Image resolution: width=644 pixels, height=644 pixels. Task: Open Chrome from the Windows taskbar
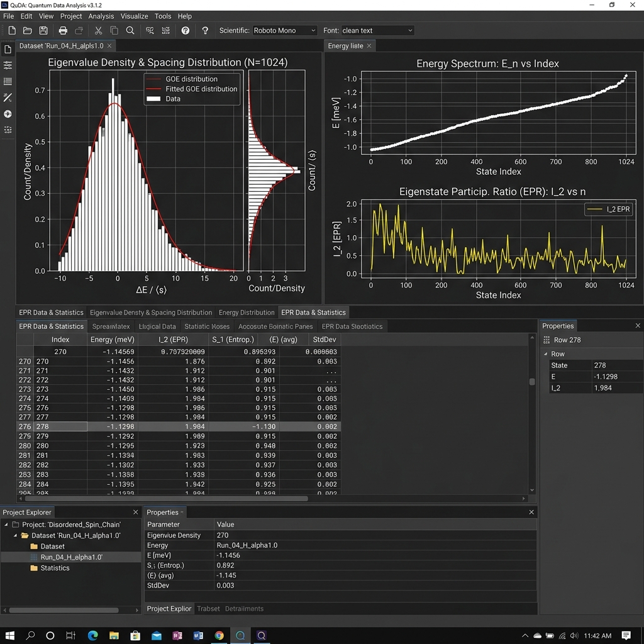click(219, 635)
